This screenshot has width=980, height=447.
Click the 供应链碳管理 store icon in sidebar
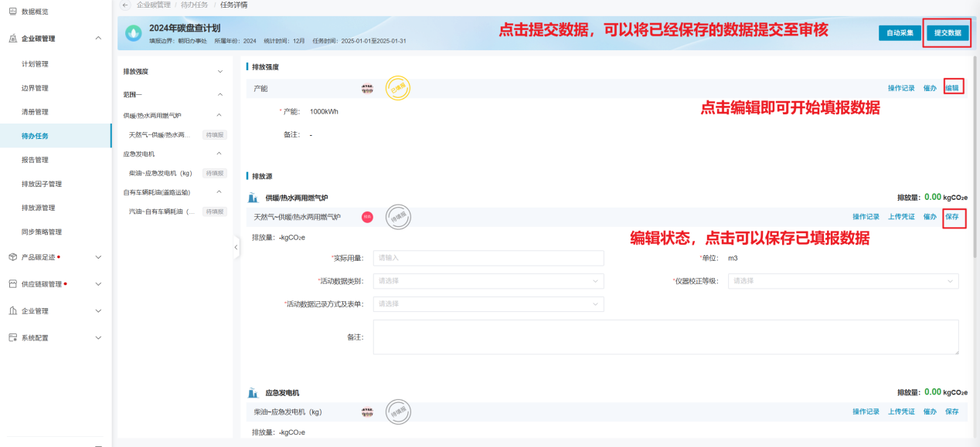[13, 284]
